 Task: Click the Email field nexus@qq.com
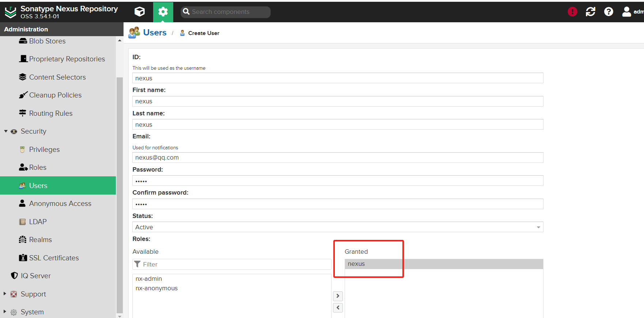tap(338, 157)
